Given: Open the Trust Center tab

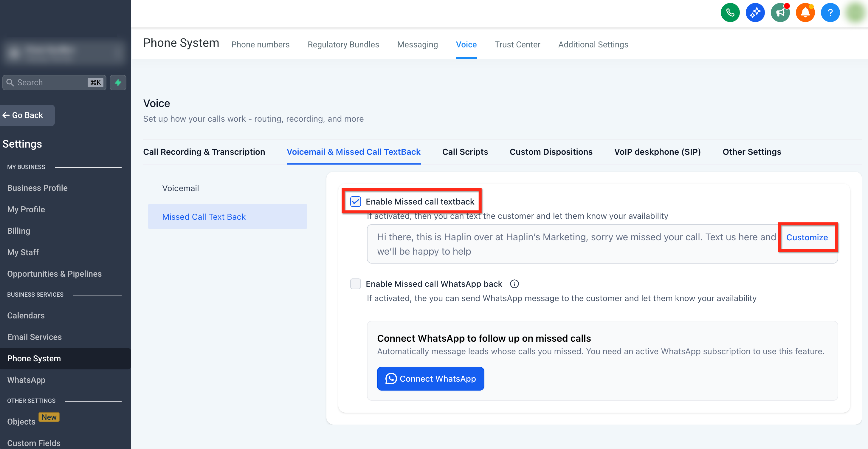Looking at the screenshot, I should 517,44.
